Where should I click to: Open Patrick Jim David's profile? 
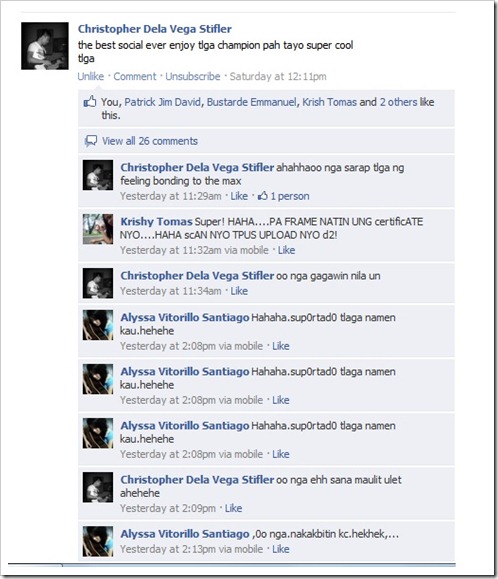pos(162,102)
